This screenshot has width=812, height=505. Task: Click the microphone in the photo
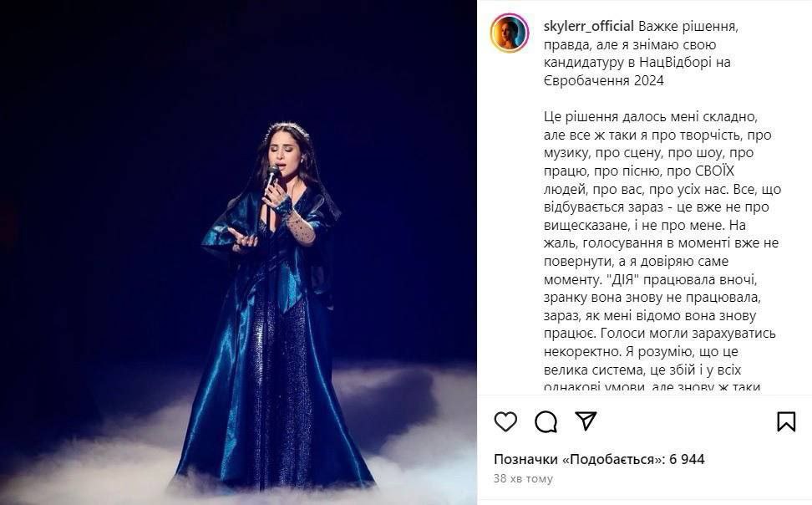click(x=271, y=177)
